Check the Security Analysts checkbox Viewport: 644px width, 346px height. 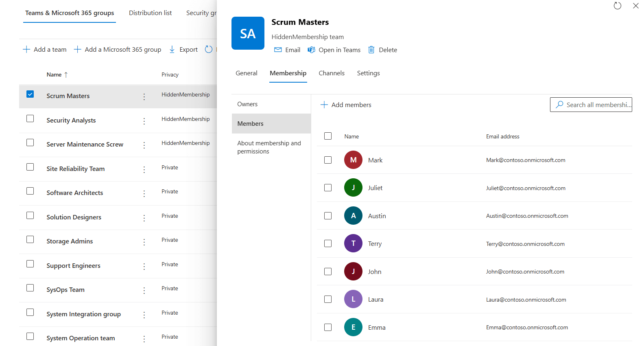tap(30, 118)
